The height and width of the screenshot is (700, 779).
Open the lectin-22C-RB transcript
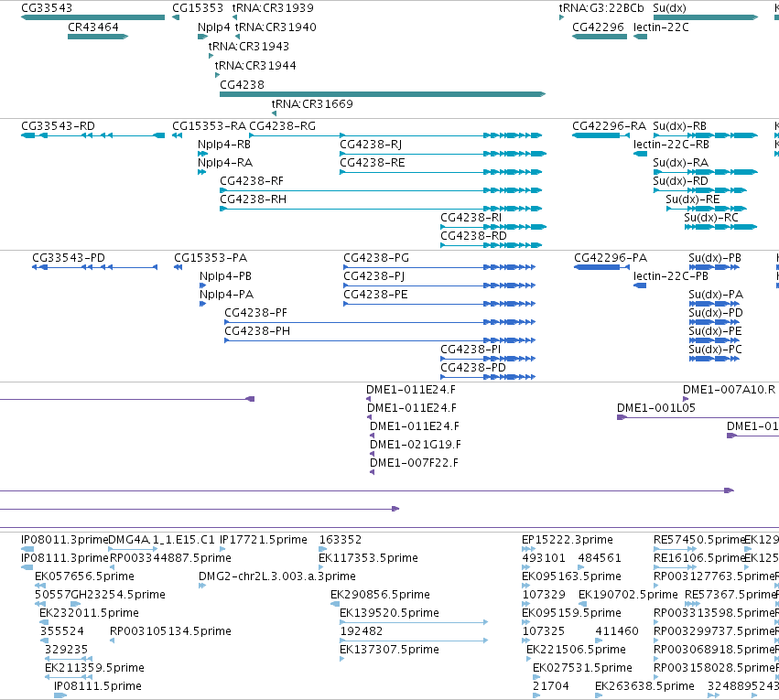coord(671,145)
